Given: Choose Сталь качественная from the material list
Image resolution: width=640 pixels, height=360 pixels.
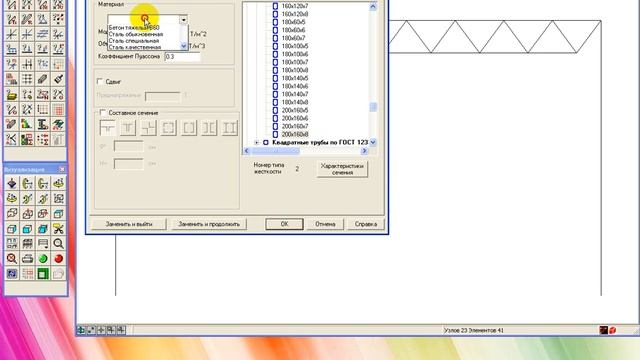Looking at the screenshot, I should [135, 47].
